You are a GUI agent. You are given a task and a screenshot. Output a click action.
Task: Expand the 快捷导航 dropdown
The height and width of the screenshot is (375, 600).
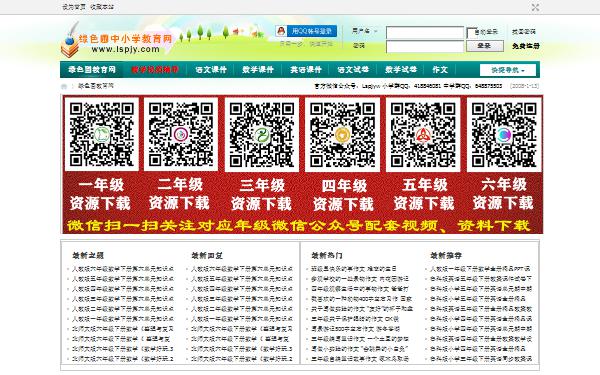coord(508,70)
